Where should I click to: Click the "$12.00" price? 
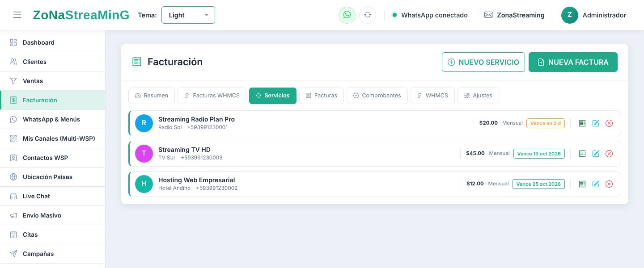(475, 184)
